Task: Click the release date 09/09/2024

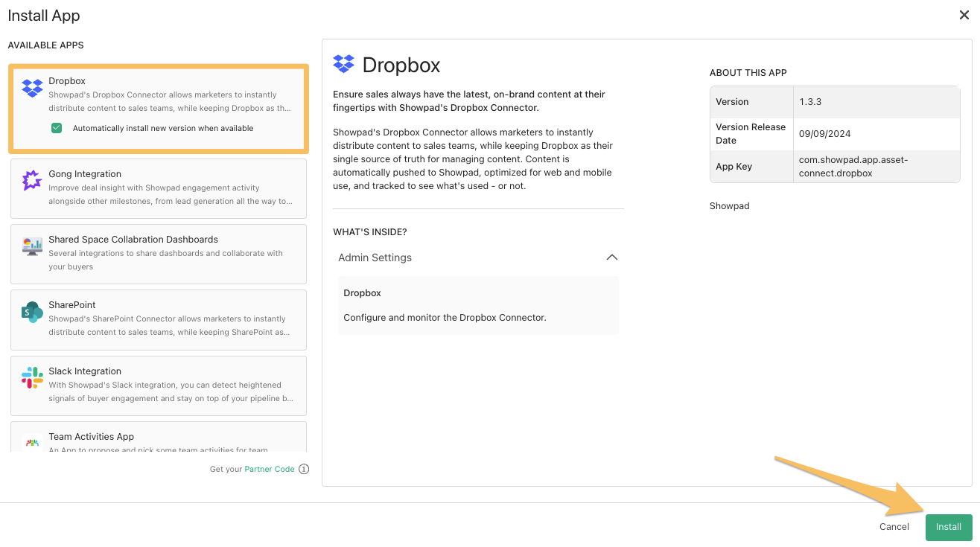Action: click(825, 134)
